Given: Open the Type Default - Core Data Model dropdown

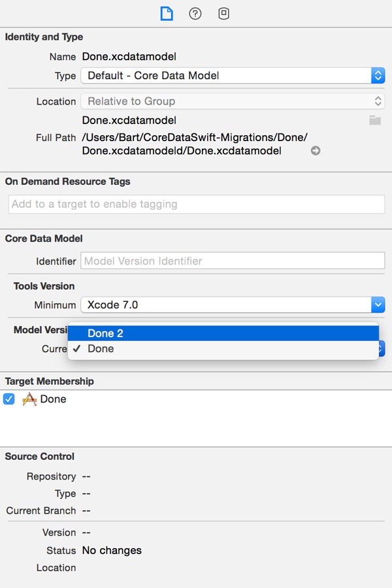Looking at the screenshot, I should 233,76.
